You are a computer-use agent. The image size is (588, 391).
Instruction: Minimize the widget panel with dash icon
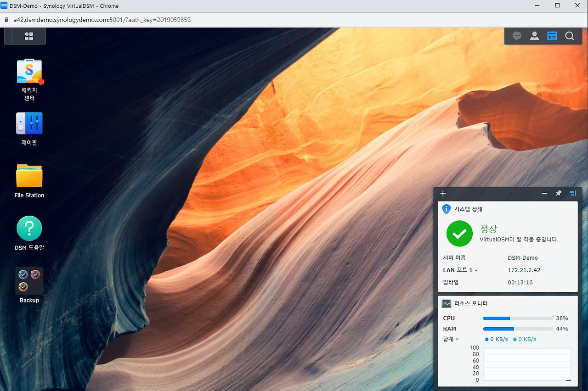(544, 193)
